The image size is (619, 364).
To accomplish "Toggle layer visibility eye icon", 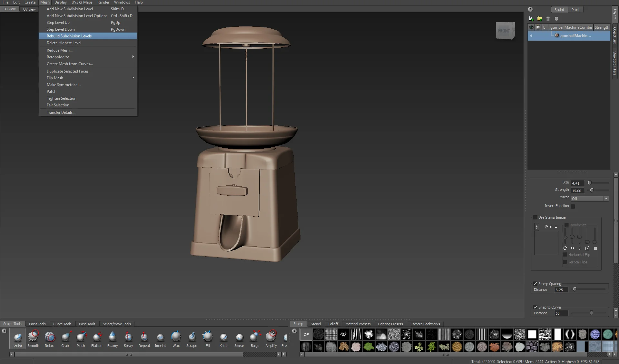I will (x=531, y=27).
